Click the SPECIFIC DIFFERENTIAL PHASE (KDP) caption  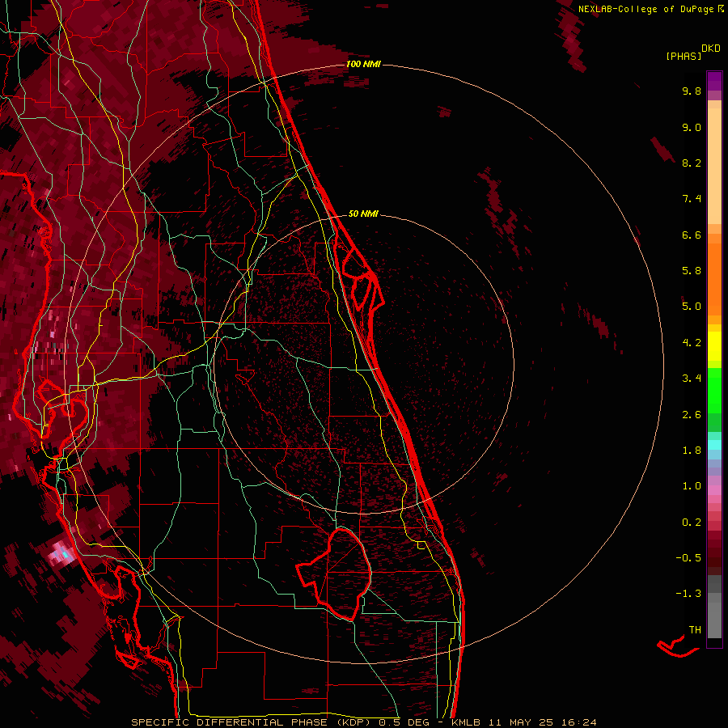click(252, 722)
